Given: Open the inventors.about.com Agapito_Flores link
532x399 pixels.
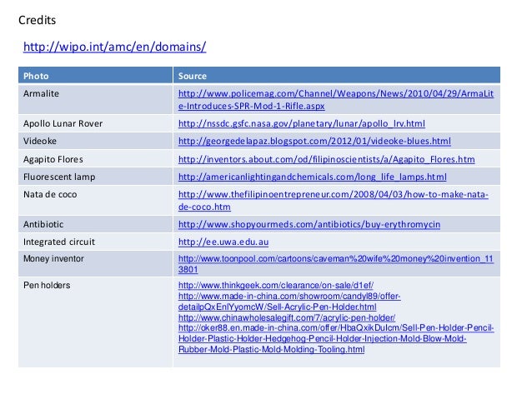Looking at the screenshot, I should [x=326, y=159].
